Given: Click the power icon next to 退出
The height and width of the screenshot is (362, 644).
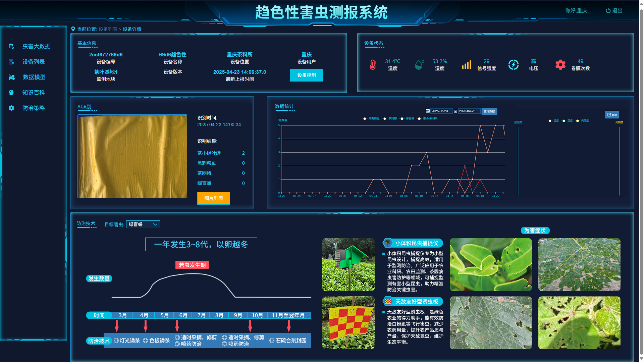Looking at the screenshot, I should (608, 11).
